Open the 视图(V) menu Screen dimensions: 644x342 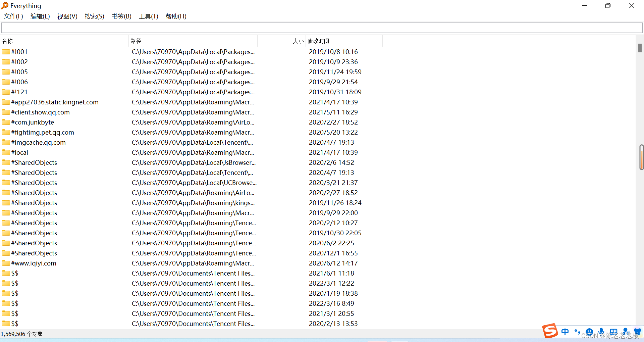click(67, 16)
